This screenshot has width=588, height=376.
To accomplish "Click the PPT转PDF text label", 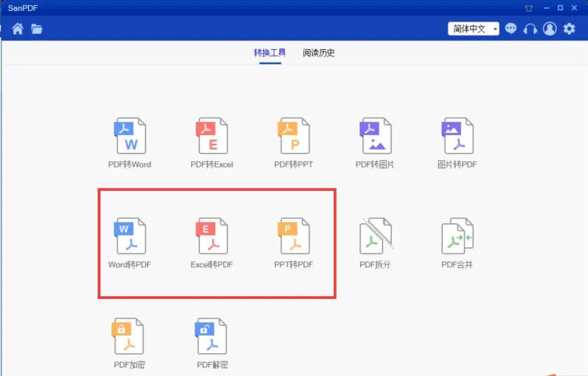I will click(293, 265).
